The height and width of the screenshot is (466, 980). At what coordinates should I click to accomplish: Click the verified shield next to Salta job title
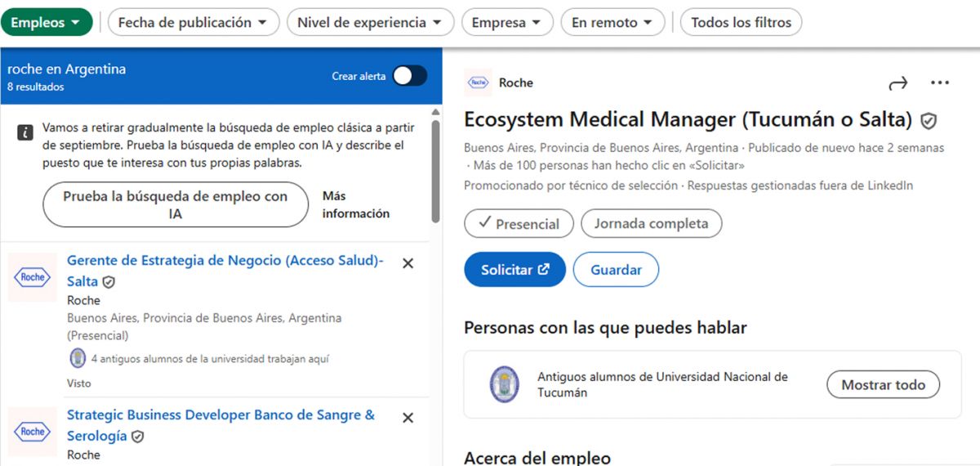(109, 282)
